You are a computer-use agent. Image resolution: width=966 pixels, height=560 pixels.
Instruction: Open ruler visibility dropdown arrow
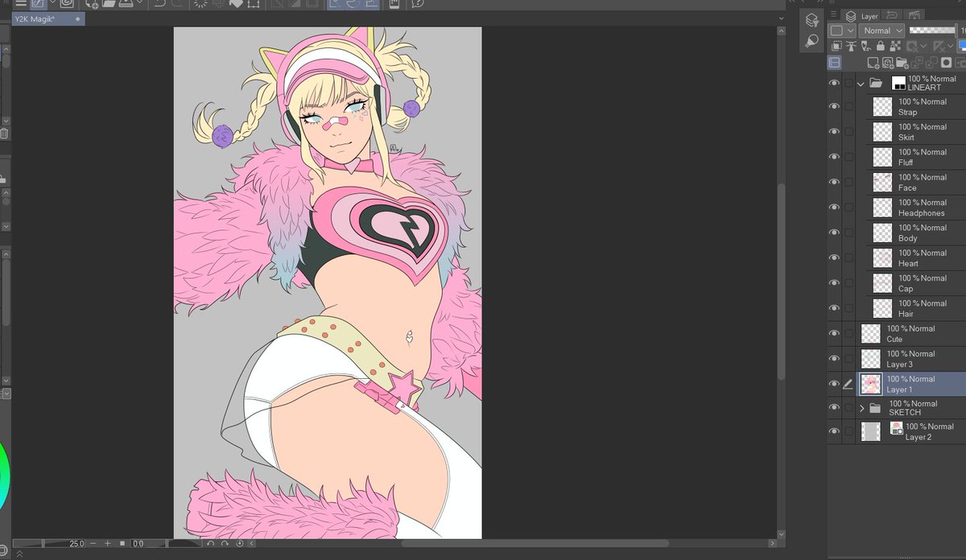pos(951,46)
